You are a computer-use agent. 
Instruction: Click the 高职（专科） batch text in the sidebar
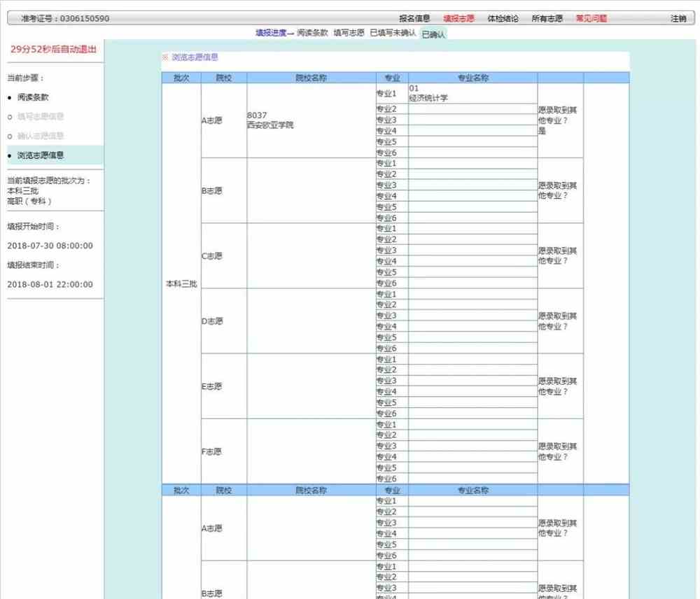point(29,201)
